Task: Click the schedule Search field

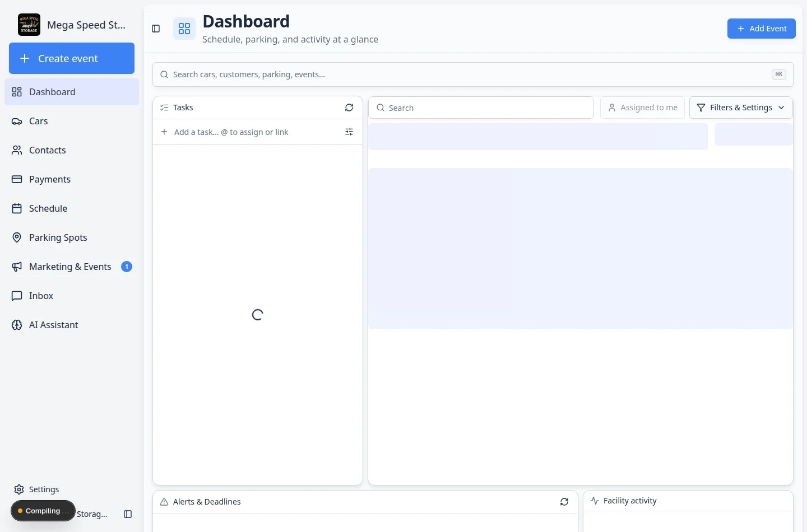Action: pos(481,108)
